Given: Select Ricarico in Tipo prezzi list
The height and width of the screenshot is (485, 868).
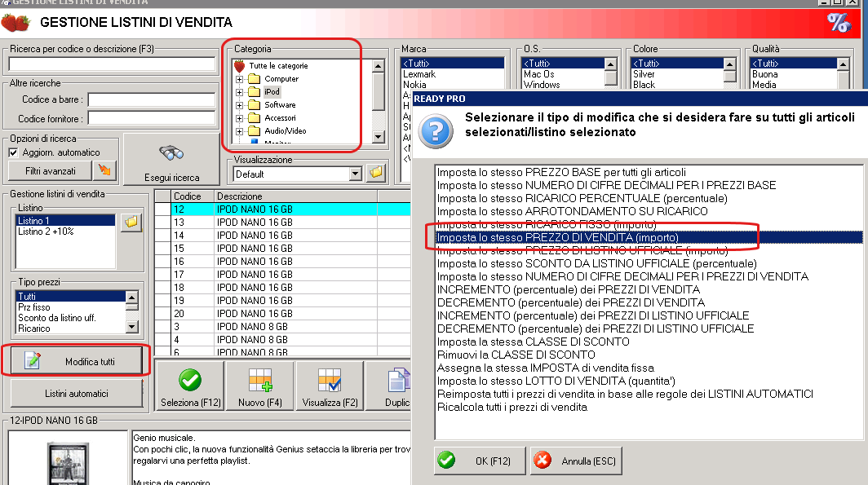Looking at the screenshot, I should 71,328.
